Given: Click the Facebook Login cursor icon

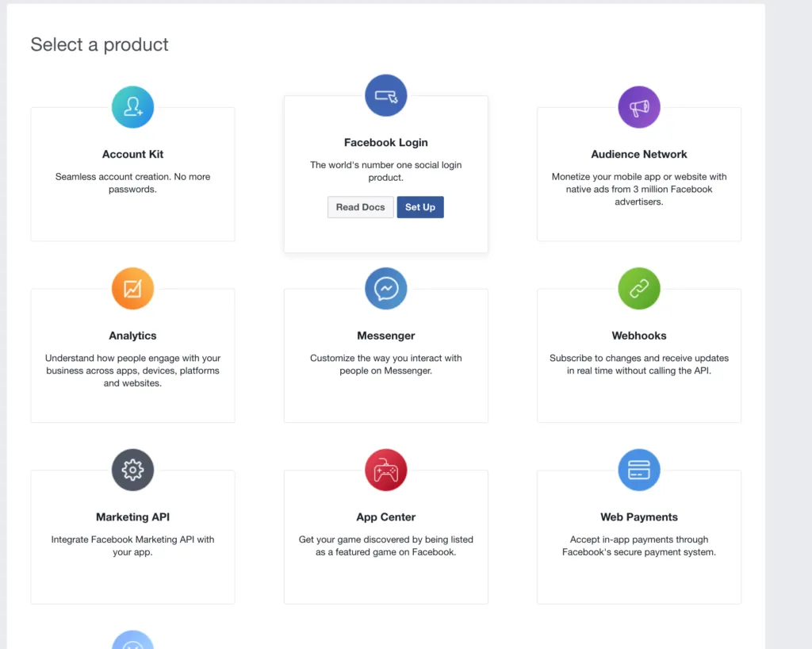Looking at the screenshot, I should pos(386,95).
